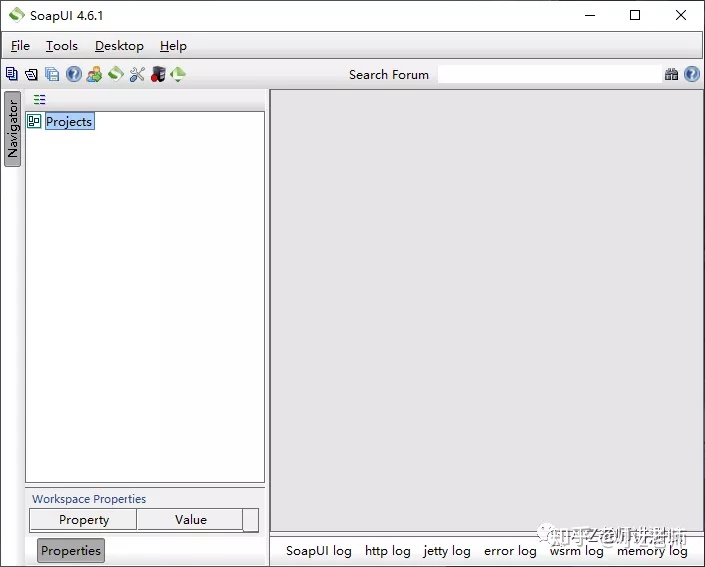Click the Workspace Properties heading text
The image size is (705, 567).
tap(89, 499)
